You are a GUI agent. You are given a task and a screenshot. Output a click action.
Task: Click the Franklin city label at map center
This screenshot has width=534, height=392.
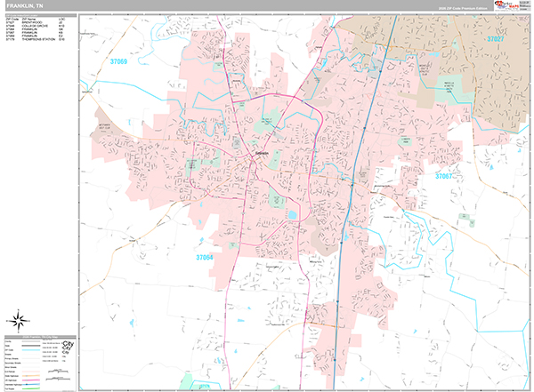tap(263, 152)
